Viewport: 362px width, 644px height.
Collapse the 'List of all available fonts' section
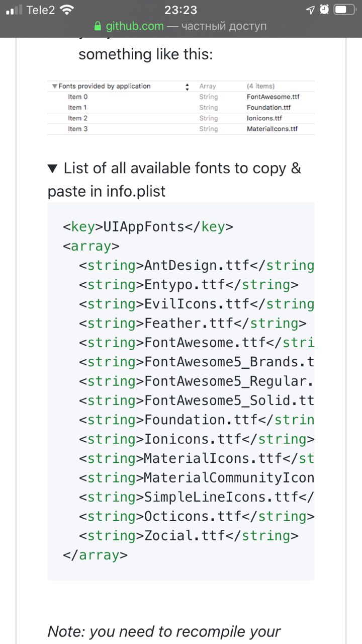tap(52, 169)
